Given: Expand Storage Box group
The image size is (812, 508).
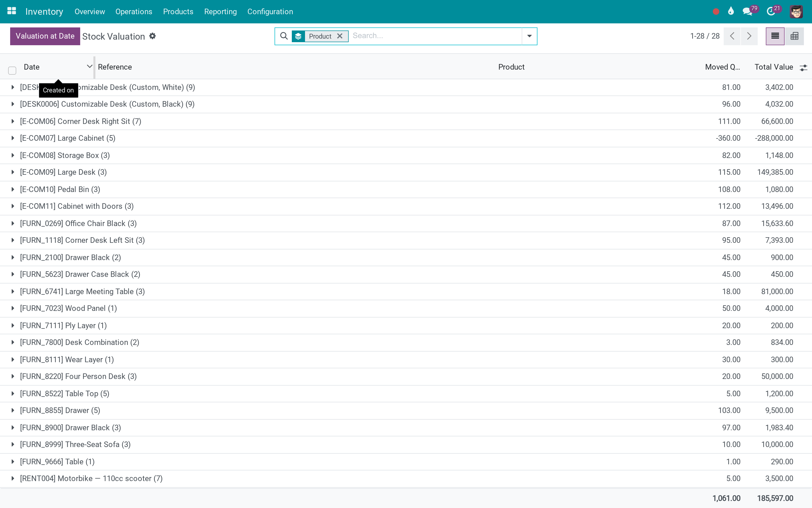Looking at the screenshot, I should pos(13,155).
